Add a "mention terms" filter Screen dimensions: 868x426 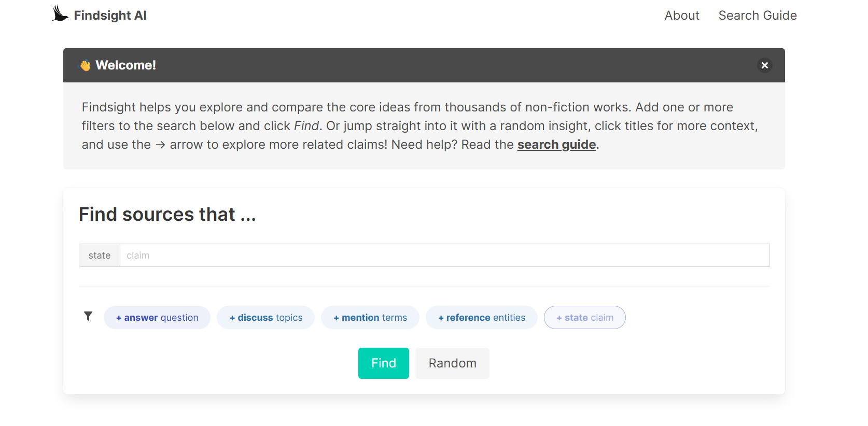(x=370, y=318)
